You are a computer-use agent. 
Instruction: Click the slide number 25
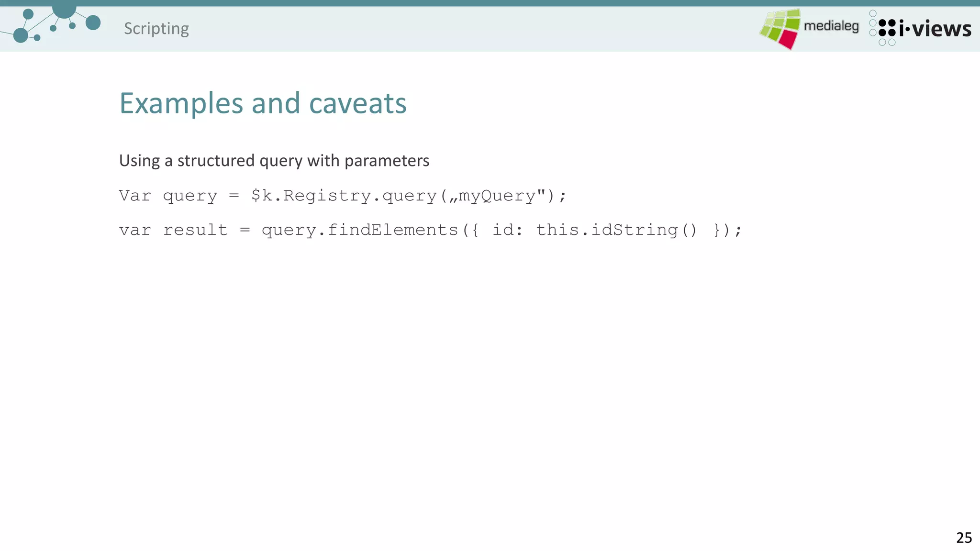pyautogui.click(x=964, y=538)
